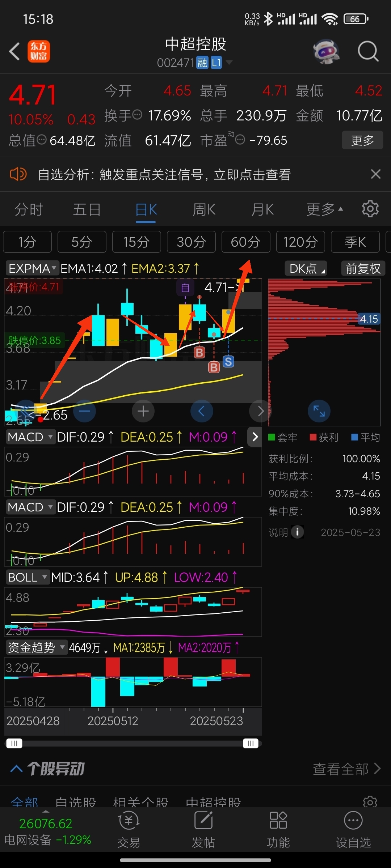
Task: Adjust right range slider handle
Action: click(251, 743)
